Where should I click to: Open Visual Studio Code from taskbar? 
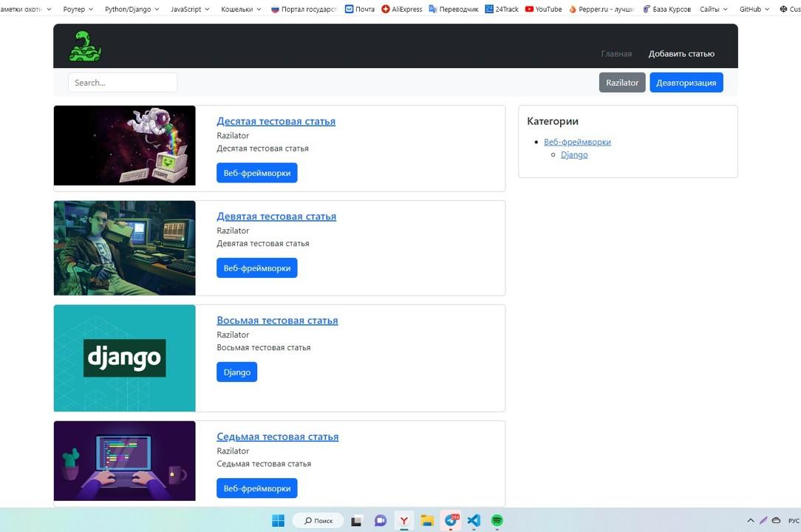474,520
